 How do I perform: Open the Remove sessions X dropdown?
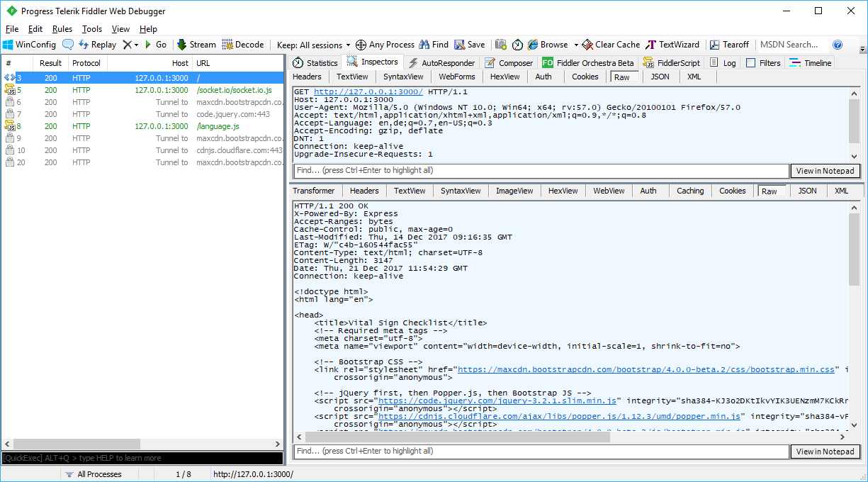(x=130, y=45)
